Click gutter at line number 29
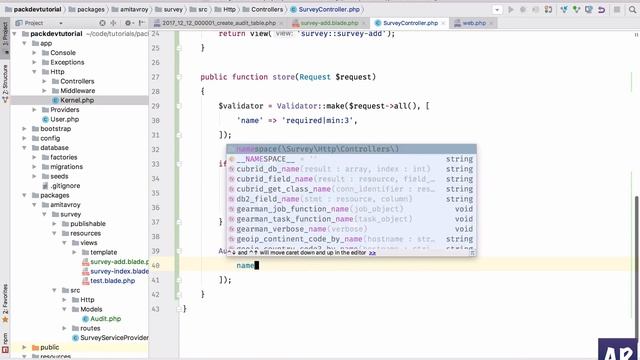This screenshot has width=640, height=360. [156, 106]
